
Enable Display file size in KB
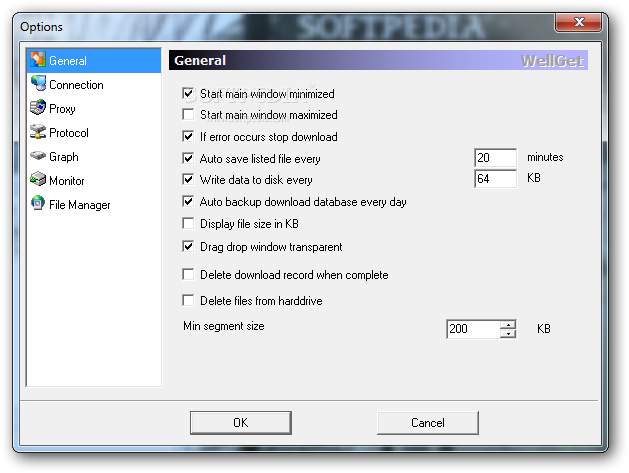tap(188, 223)
